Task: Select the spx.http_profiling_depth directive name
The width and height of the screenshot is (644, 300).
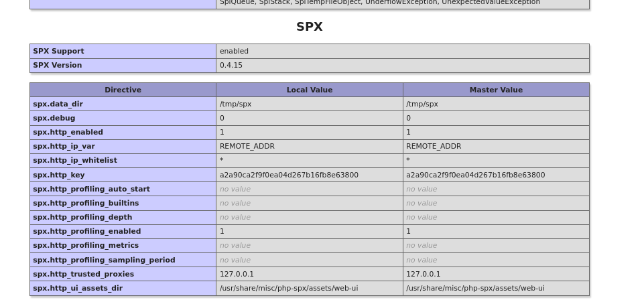Action: tap(82, 217)
